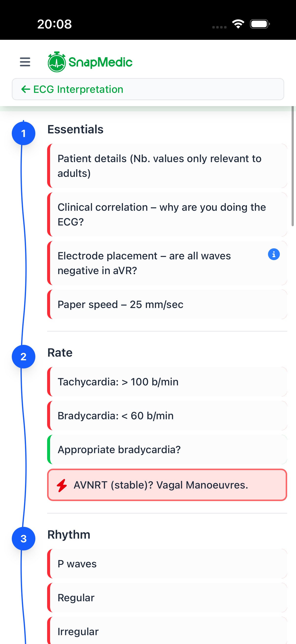
Task: Click the vertical scrollbar thumb
Action: click(x=293, y=166)
